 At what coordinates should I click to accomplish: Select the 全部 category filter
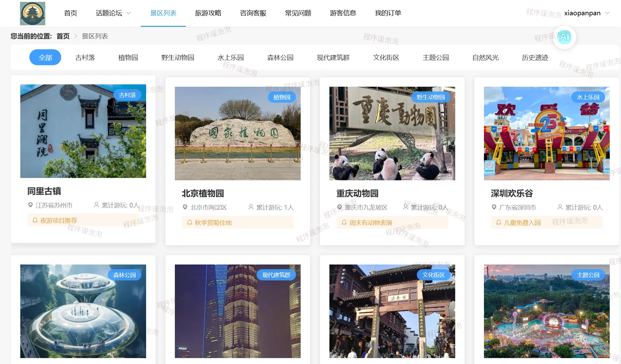point(45,57)
